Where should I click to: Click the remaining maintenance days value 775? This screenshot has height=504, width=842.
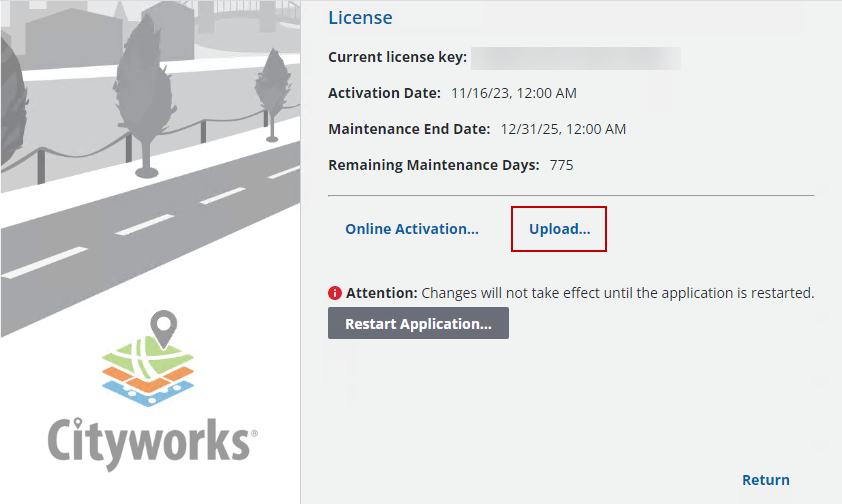(x=561, y=165)
